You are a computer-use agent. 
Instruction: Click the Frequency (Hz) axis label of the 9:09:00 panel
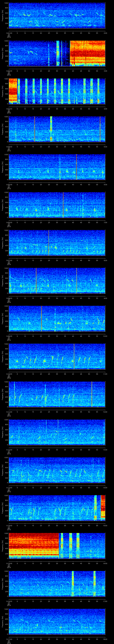[x=3, y=318]
